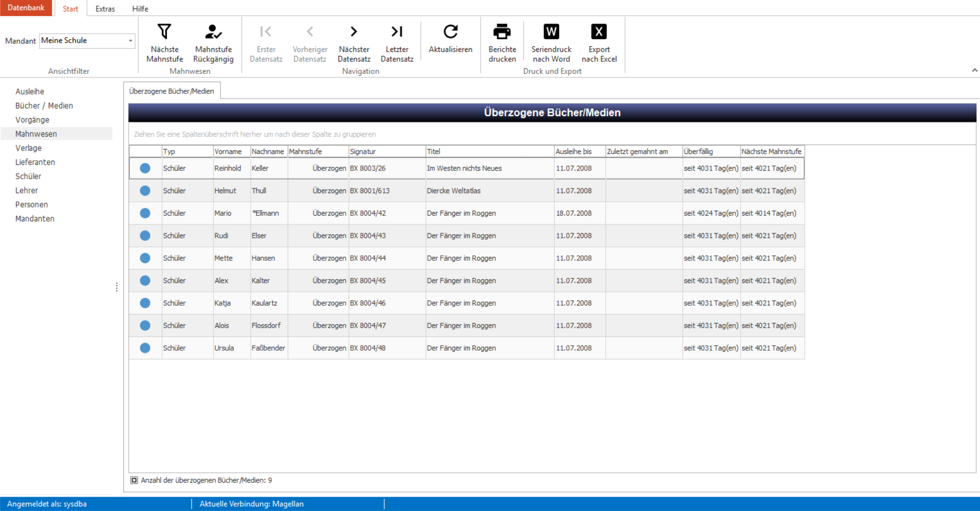Select cell 'Im Westen nichts Neues'
Viewport: 980px width, 511px height.
click(490, 168)
